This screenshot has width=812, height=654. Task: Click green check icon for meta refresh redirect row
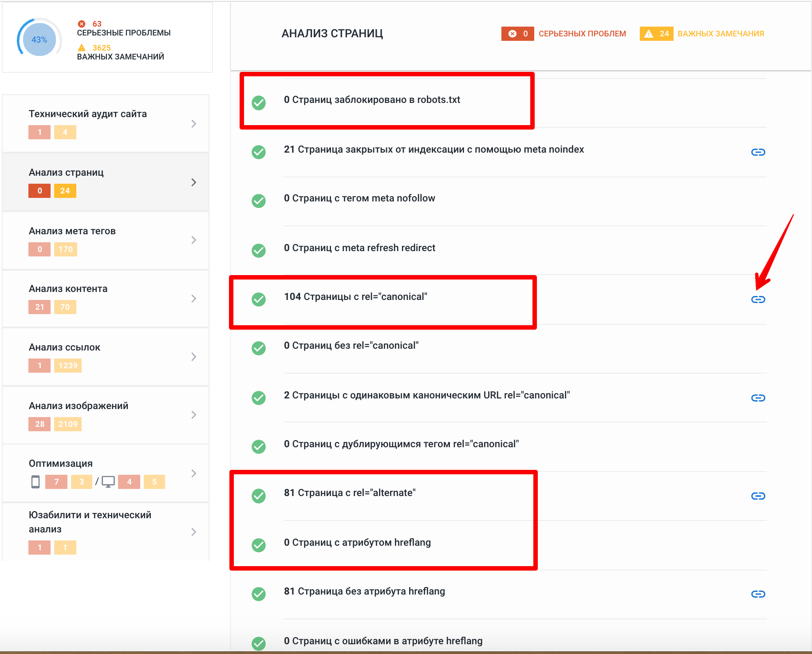(259, 251)
